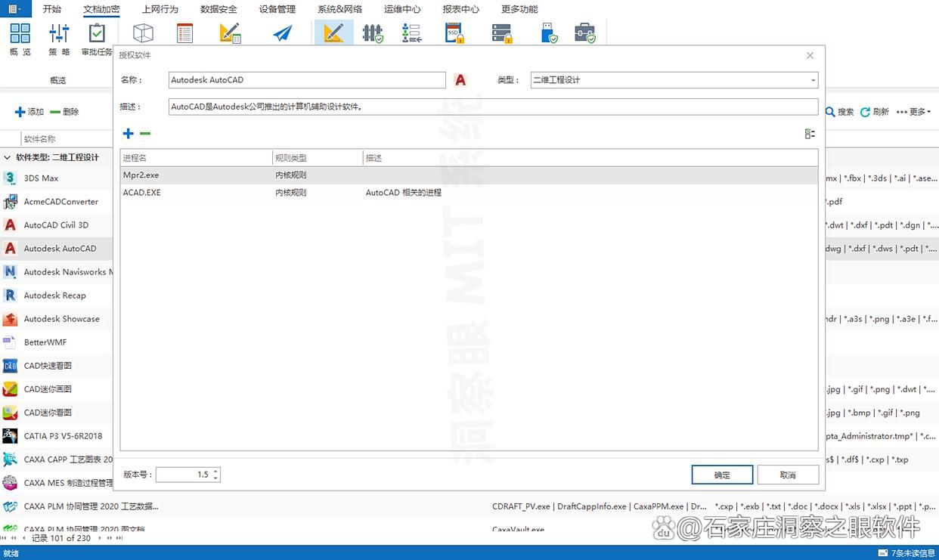Switch to the 运维中心 tab
This screenshot has height=560, width=939.
coord(402,9)
